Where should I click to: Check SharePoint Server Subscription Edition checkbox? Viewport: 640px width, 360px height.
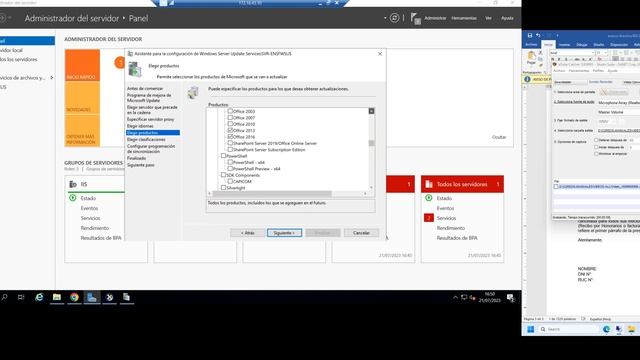pos(230,149)
